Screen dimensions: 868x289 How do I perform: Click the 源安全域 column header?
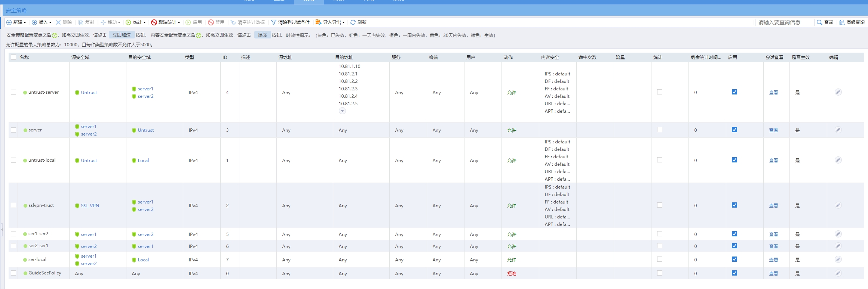pyautogui.click(x=80, y=58)
